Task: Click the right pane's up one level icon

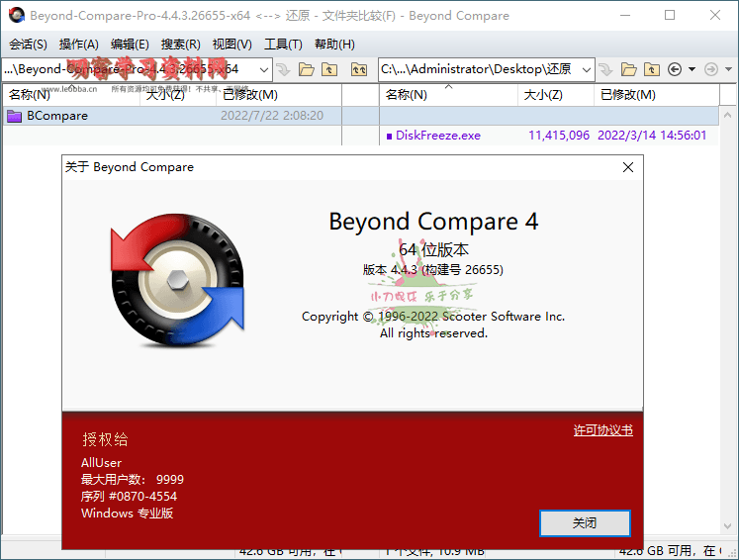Action: click(x=652, y=69)
